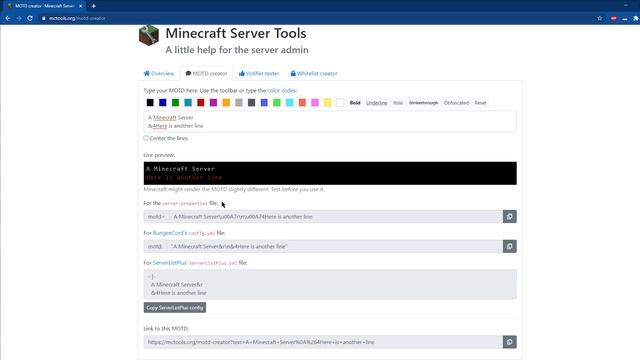The image size is (640, 360).
Task: Pick the light gray color swatch
Action: 239,103
